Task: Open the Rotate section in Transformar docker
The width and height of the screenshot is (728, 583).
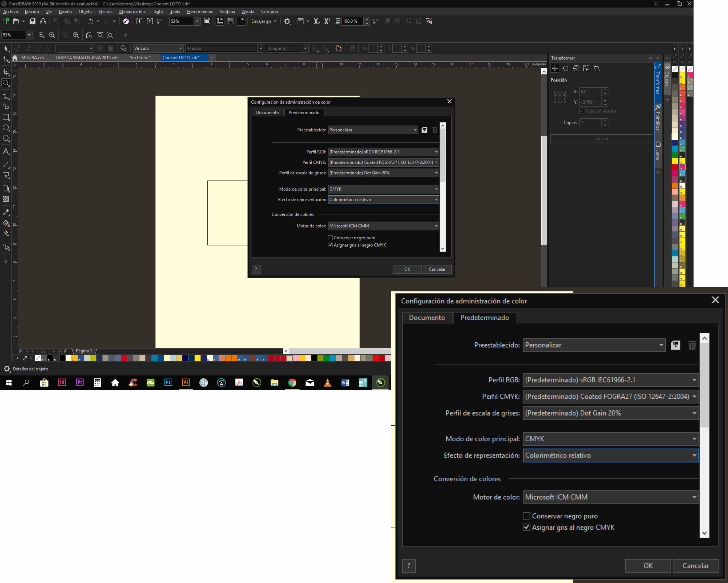Action: [x=565, y=68]
